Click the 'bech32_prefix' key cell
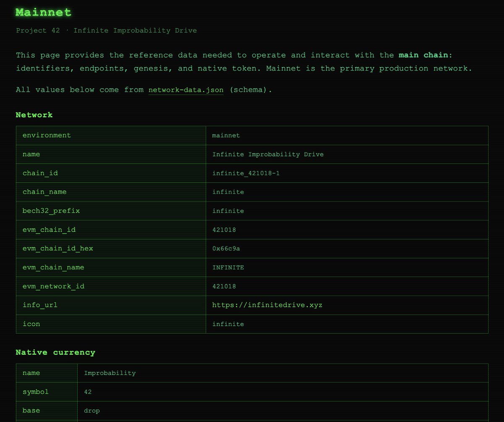This screenshot has height=422, width=504. click(x=111, y=211)
